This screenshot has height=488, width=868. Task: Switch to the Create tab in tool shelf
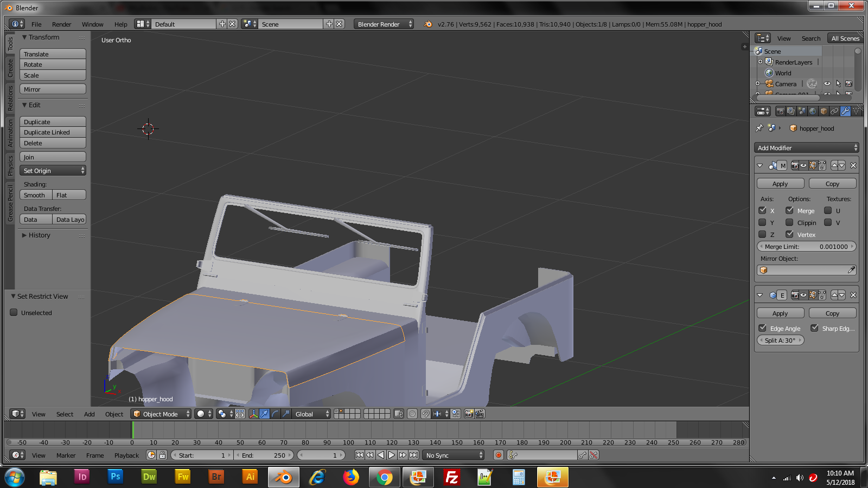coord(10,68)
